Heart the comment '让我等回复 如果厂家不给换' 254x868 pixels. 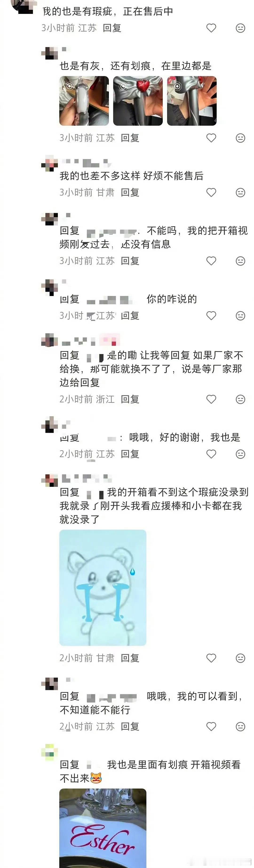[x=211, y=399]
